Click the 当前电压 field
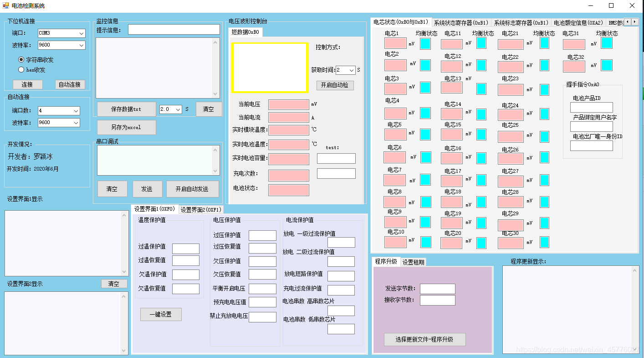This screenshot has width=644, height=358. coord(289,104)
